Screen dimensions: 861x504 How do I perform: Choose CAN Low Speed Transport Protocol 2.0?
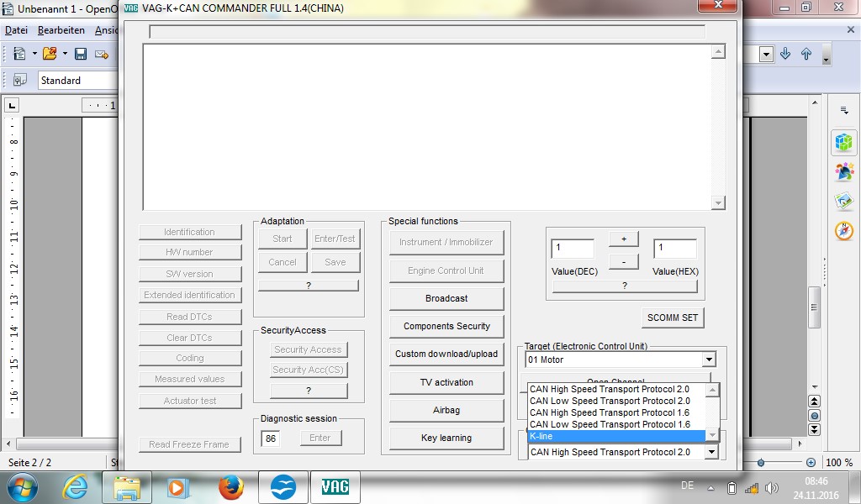tap(616, 401)
